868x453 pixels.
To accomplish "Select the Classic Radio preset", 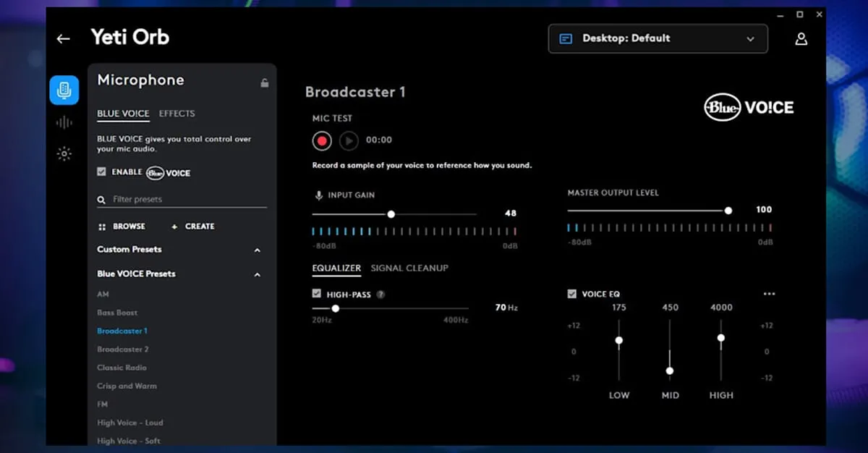I will click(121, 368).
